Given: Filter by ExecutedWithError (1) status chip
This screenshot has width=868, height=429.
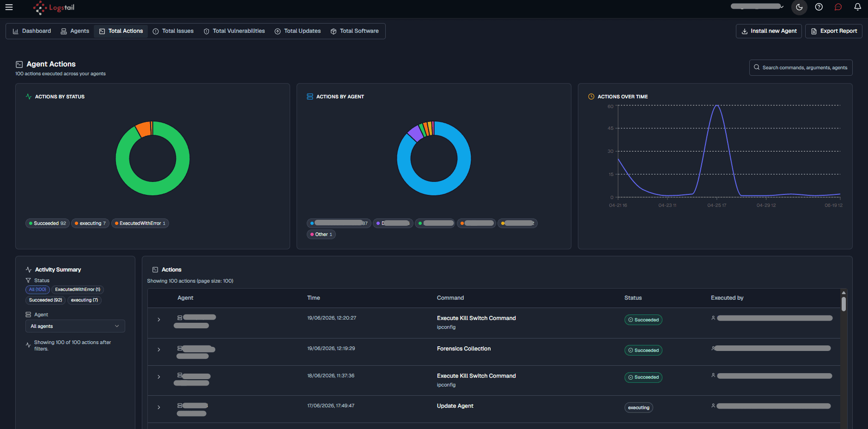Looking at the screenshot, I should tap(78, 290).
